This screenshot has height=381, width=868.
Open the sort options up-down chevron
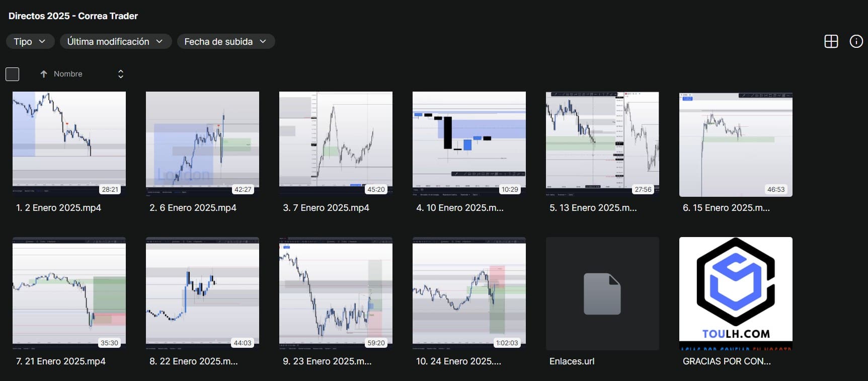pyautogui.click(x=121, y=74)
